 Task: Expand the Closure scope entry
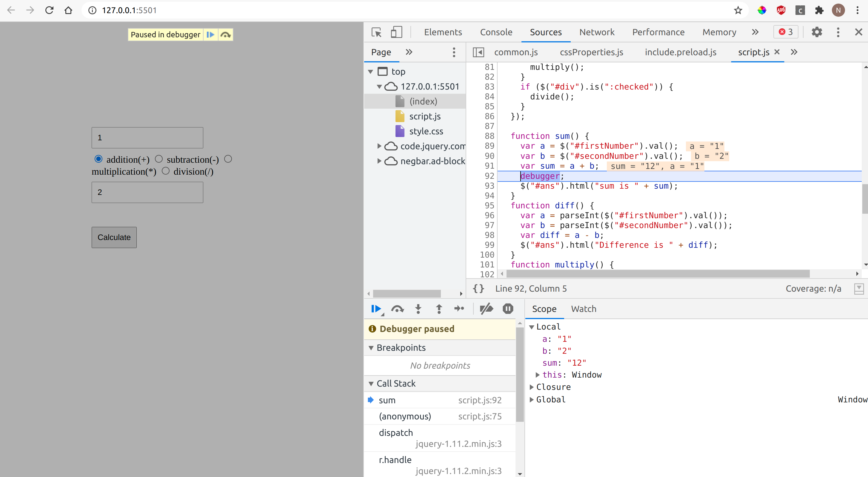[x=532, y=387]
